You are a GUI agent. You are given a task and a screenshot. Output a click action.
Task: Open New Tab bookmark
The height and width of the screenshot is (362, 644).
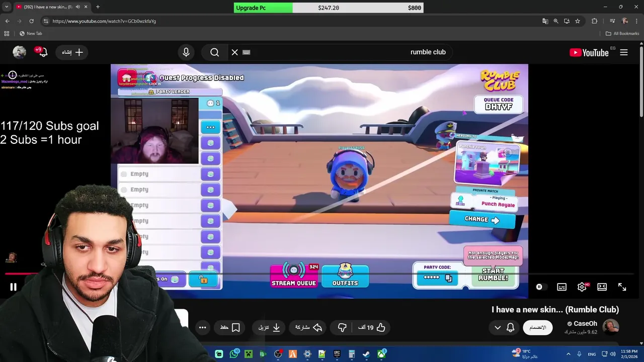(x=31, y=34)
